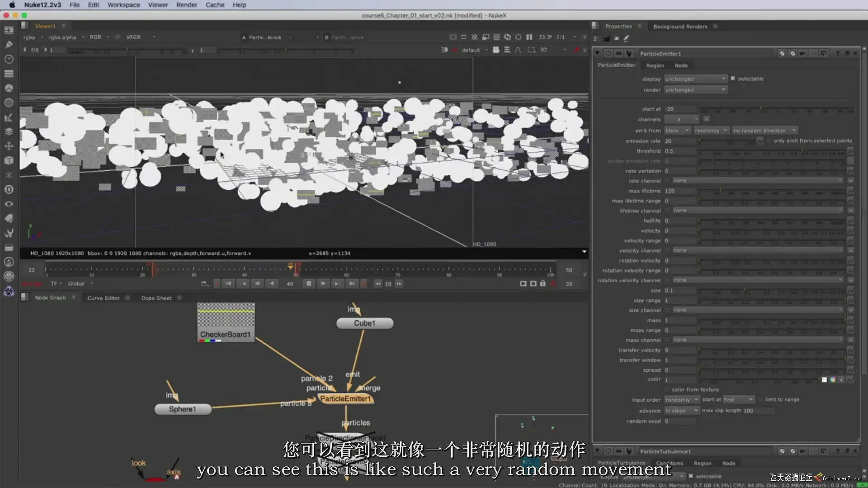Screen dimensions: 868x488
Task: Toggle limit to range checkbox
Action: point(760,399)
